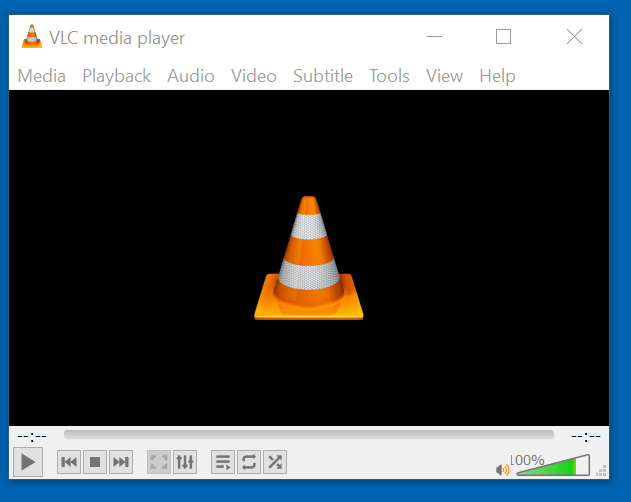Image resolution: width=631 pixels, height=502 pixels.
Task: Click the large cone in video area
Action: 309,258
